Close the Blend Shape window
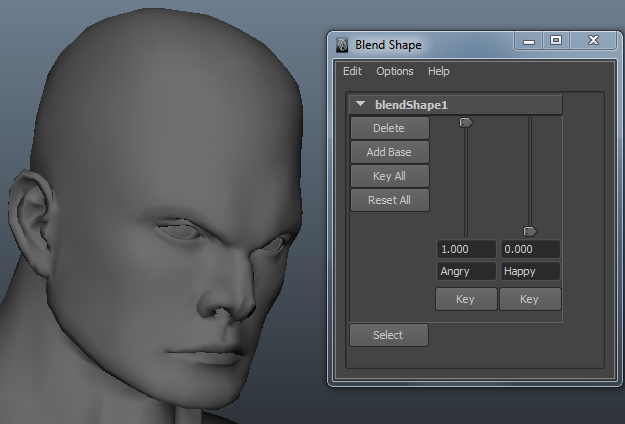Screen dimensions: 625x424 pyautogui.click(x=593, y=41)
